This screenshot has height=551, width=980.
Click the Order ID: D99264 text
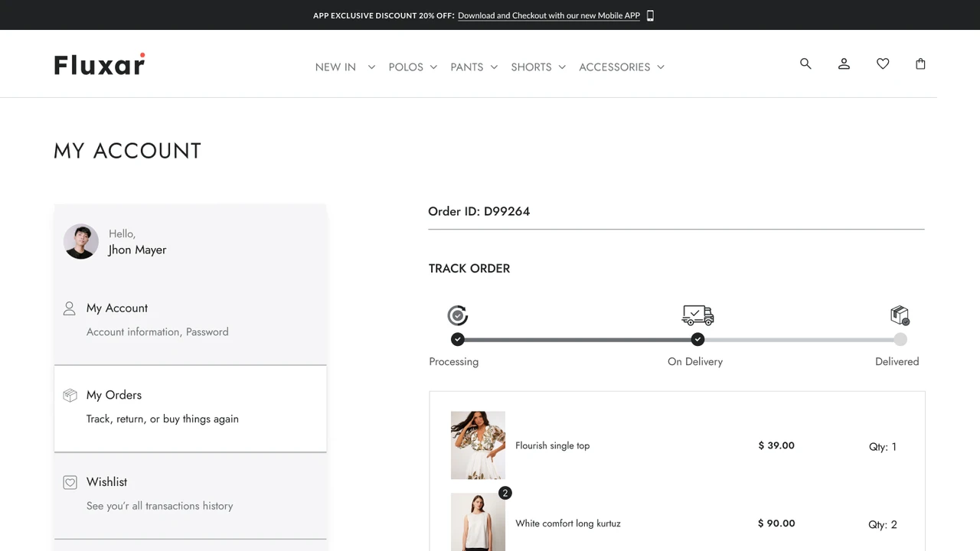(x=479, y=211)
